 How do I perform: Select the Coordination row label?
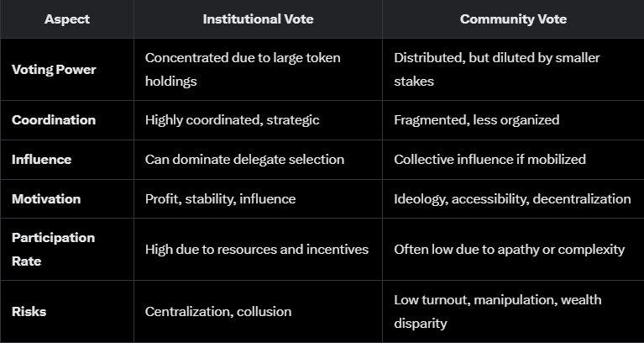54,120
